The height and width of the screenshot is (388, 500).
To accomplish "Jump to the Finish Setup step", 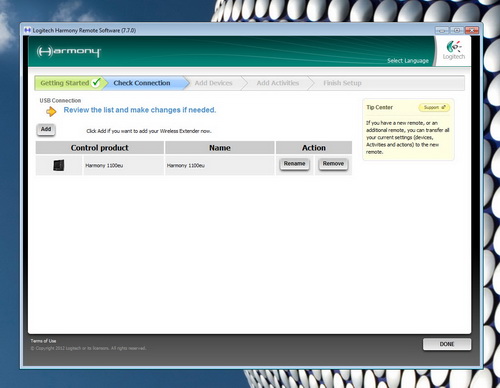I will [x=342, y=83].
